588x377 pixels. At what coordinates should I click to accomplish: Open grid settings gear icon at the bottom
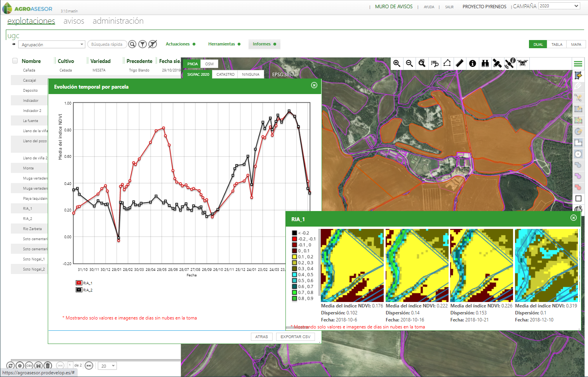coord(20,366)
